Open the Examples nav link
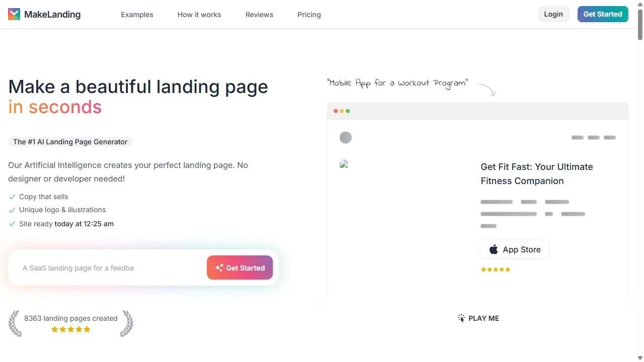Viewport: 644px width, 362px height. [137, 15]
